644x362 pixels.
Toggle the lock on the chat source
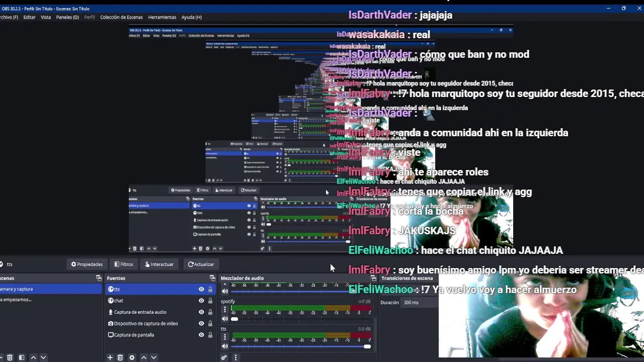coord(210,301)
